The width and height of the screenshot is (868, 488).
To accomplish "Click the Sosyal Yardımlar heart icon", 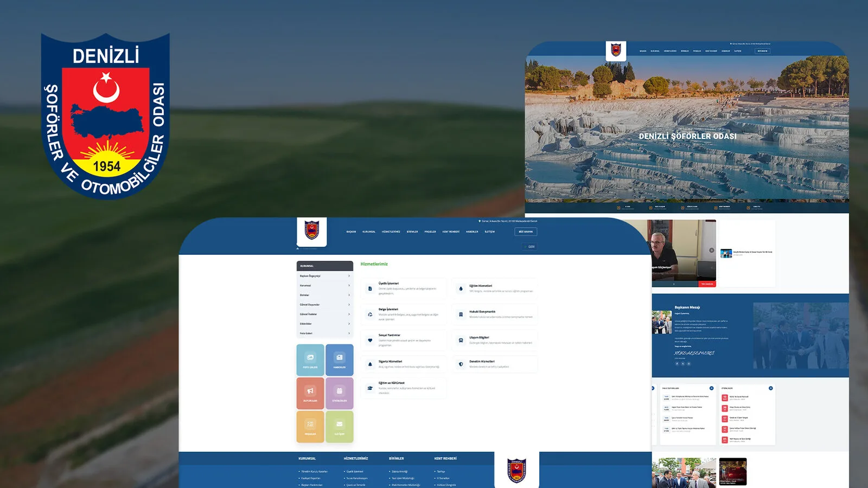I will coord(370,341).
